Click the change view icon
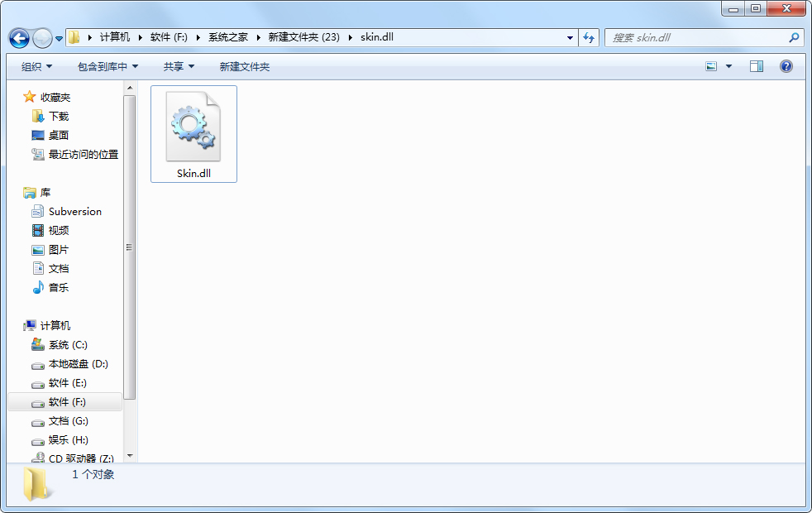This screenshot has width=812, height=513. coord(711,66)
